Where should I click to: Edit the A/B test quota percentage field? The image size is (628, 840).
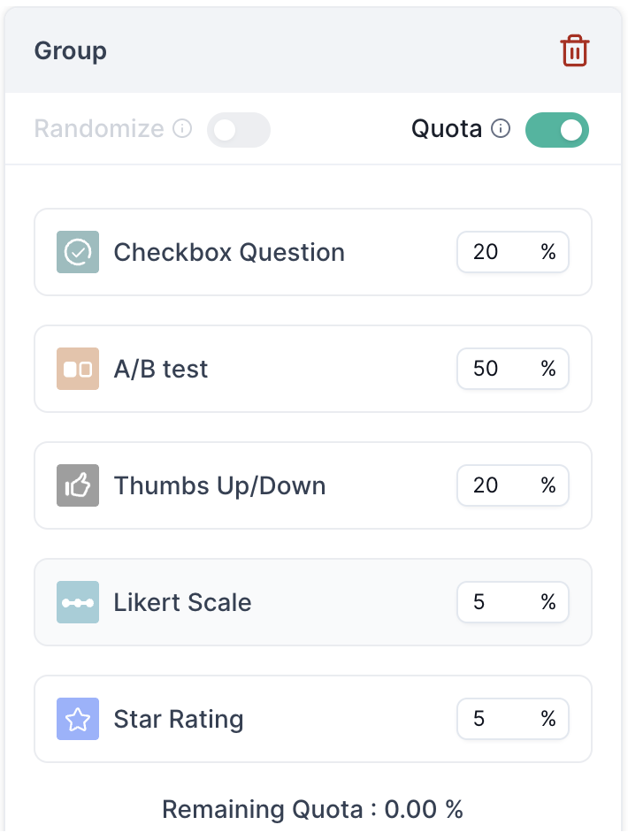click(x=513, y=369)
